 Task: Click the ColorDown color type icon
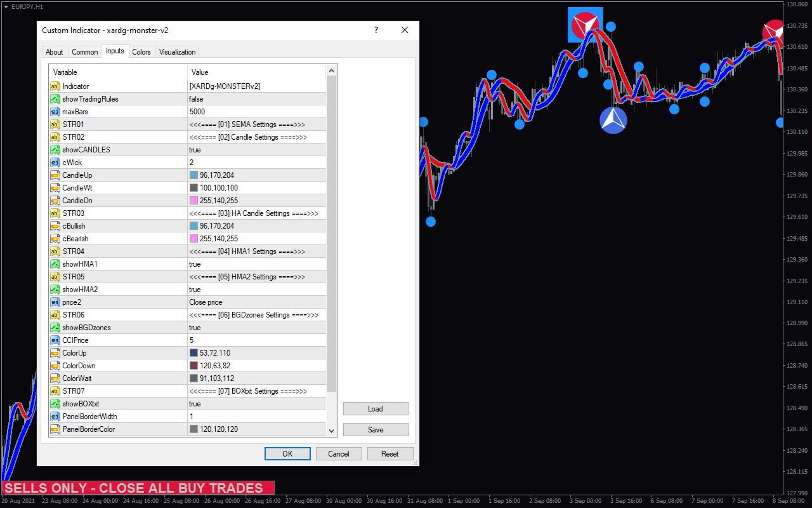tap(55, 366)
